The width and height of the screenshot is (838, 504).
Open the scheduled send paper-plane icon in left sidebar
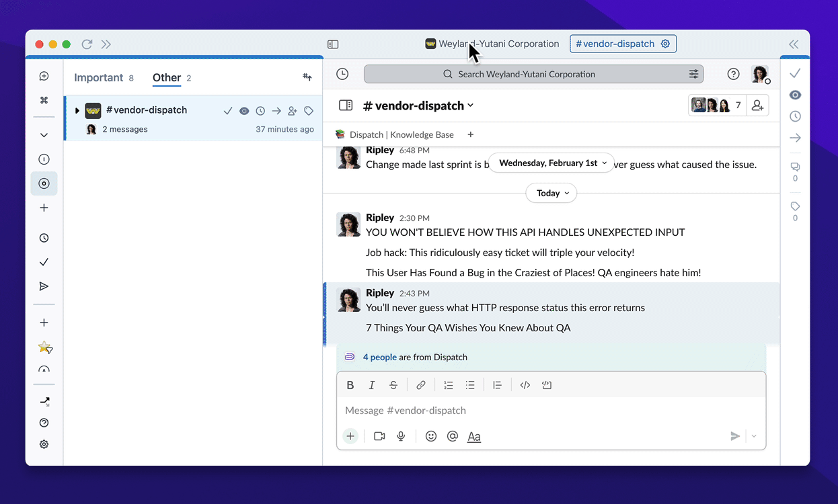(x=44, y=286)
